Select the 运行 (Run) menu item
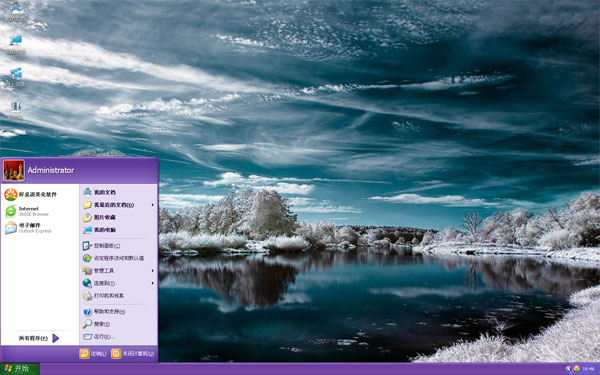600x375 pixels. pyautogui.click(x=119, y=337)
